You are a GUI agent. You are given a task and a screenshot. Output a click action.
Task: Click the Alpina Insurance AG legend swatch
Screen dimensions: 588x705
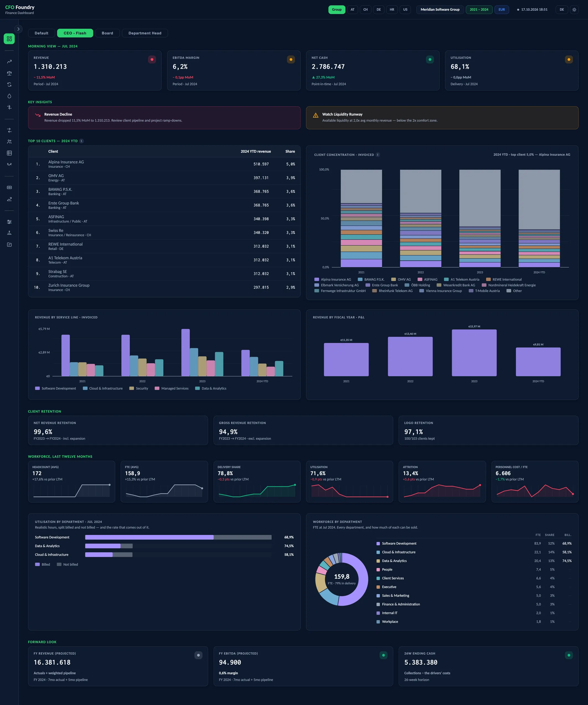[x=316, y=279]
